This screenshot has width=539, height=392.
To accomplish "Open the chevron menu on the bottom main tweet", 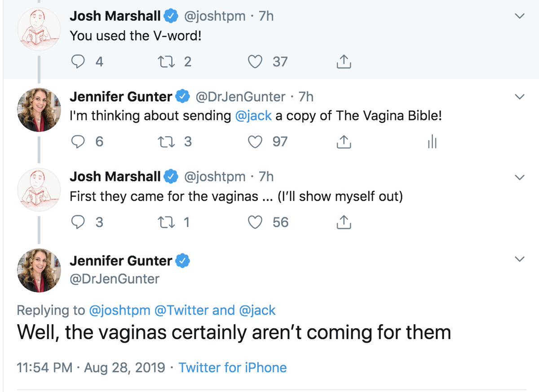I will (x=519, y=260).
